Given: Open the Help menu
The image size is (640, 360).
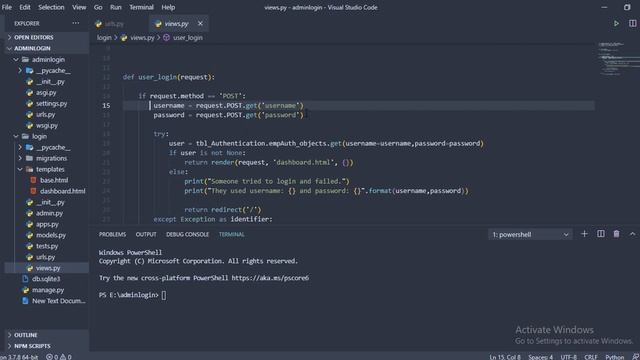Looking at the screenshot, I should click(x=168, y=7).
